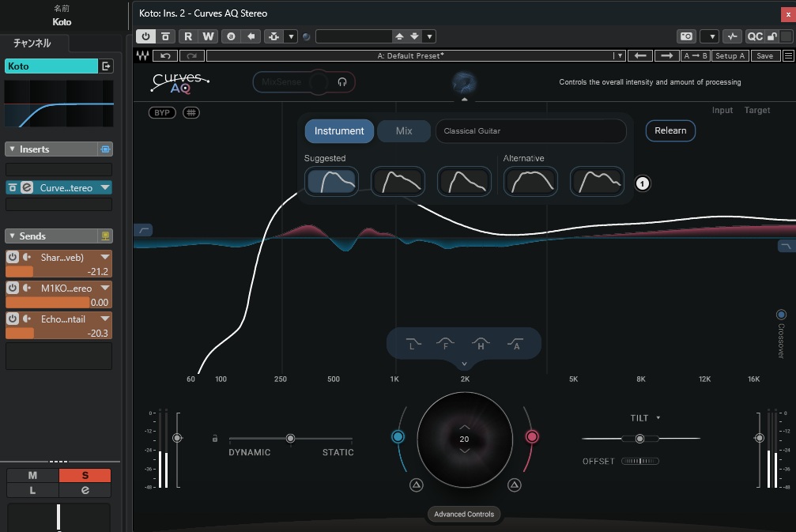Click the Write automation W button
The image size is (796, 532).
click(x=208, y=36)
